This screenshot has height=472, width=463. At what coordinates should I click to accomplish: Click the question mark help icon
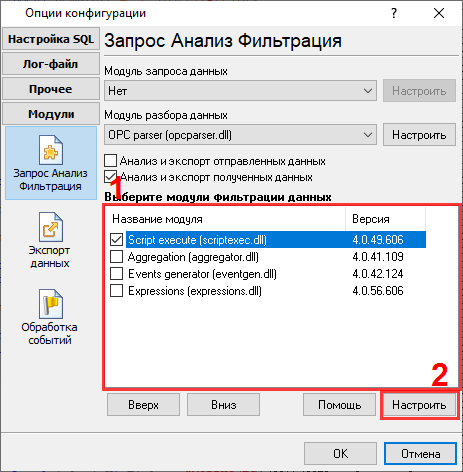(x=394, y=13)
